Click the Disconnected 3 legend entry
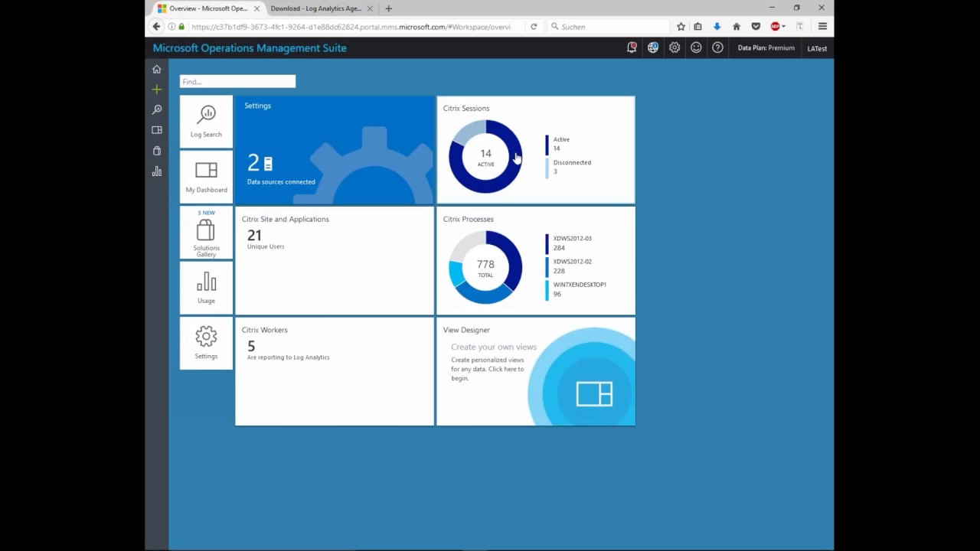The image size is (980, 551). [x=569, y=167]
